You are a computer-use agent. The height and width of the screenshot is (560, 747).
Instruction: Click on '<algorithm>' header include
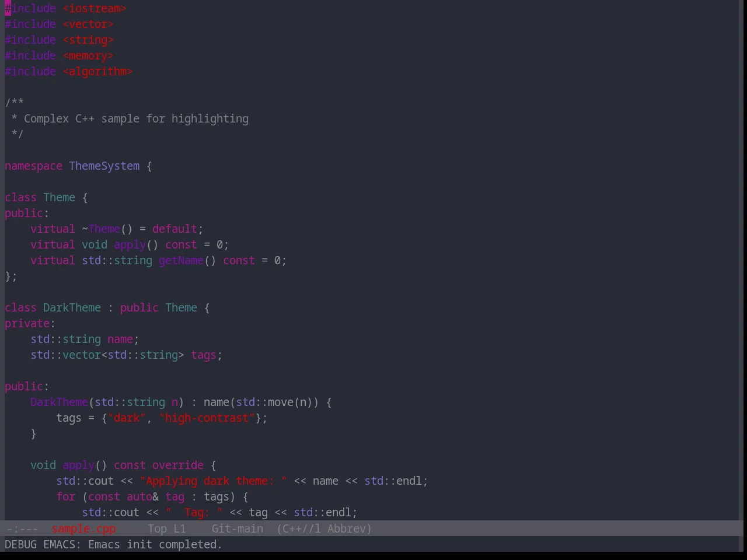98,72
